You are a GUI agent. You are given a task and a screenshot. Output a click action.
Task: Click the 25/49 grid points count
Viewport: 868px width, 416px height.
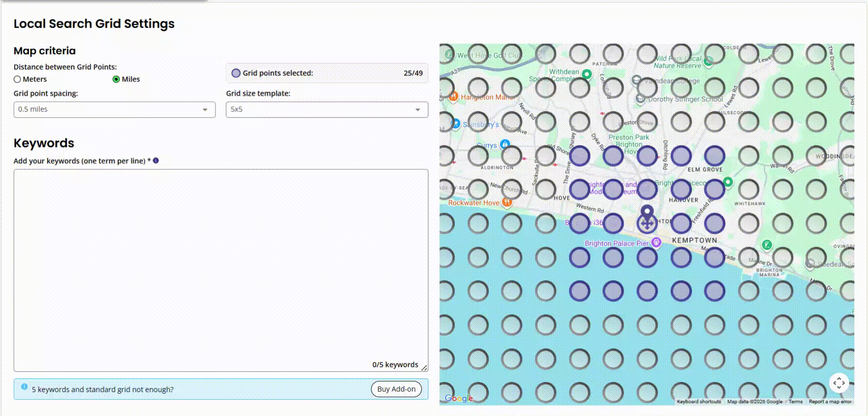click(413, 73)
